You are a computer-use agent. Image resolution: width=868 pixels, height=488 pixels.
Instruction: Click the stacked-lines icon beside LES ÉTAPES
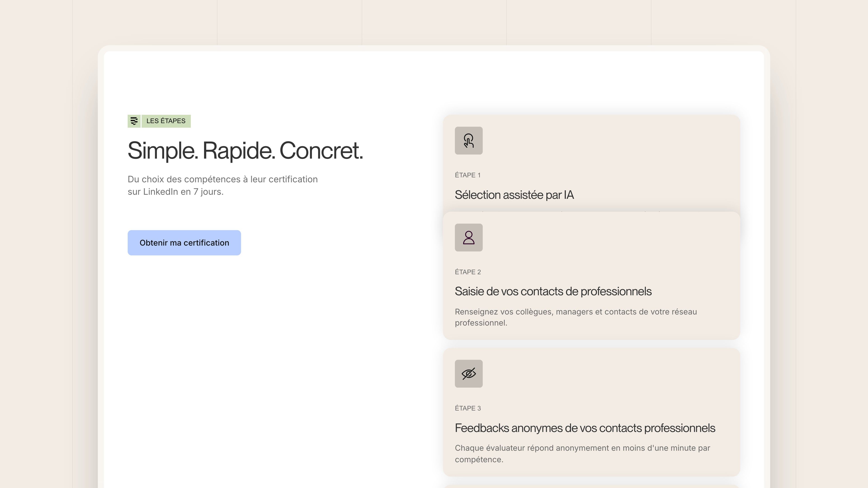point(134,121)
